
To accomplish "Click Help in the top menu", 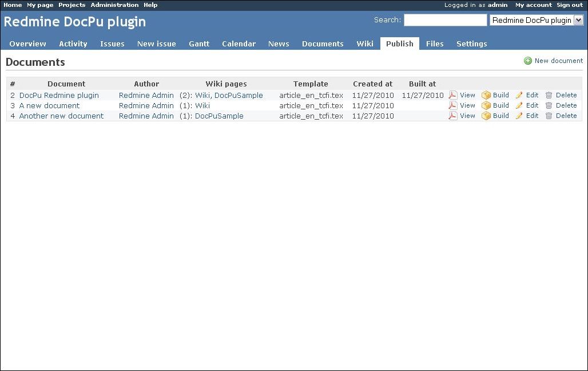I will pyautogui.click(x=151, y=5).
